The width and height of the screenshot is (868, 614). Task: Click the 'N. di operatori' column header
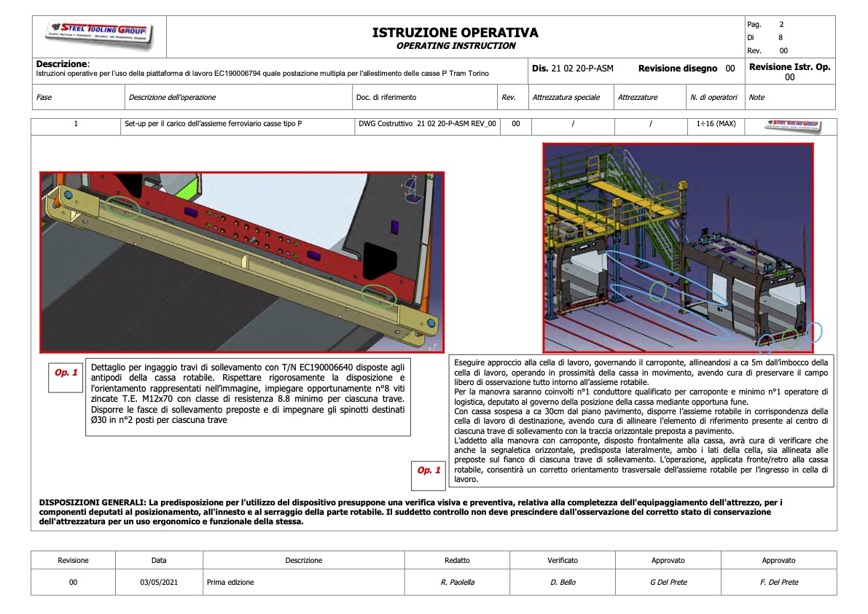[713, 98]
